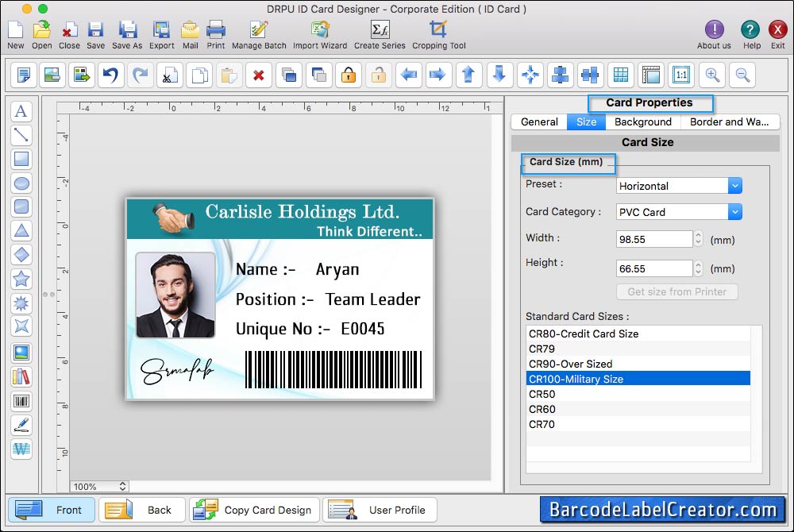Image resolution: width=794 pixels, height=532 pixels.
Task: Click the Redo arrow
Action: coord(141,75)
